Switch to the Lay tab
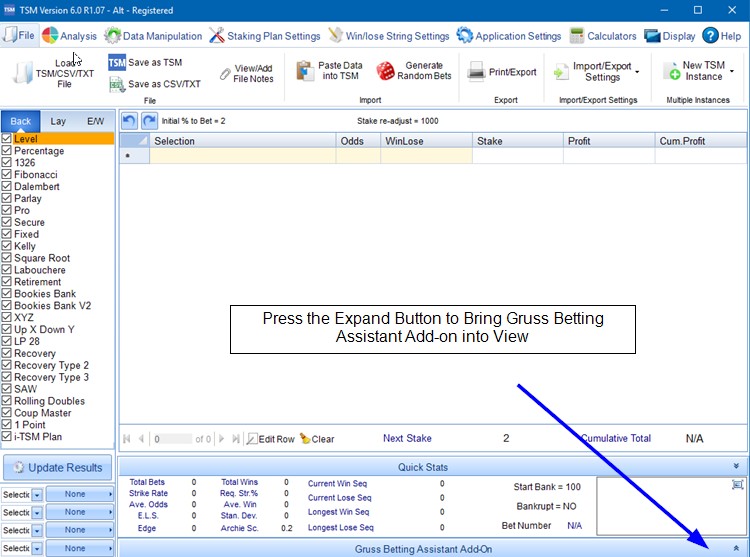Screen dimensions: 750x557 click(59, 121)
